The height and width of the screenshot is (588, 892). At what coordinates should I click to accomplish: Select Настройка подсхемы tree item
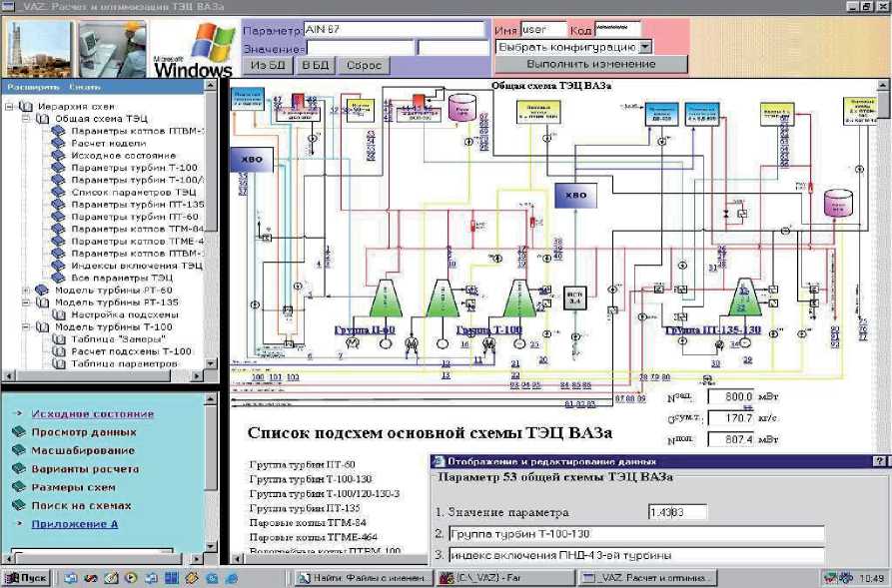coord(125,314)
